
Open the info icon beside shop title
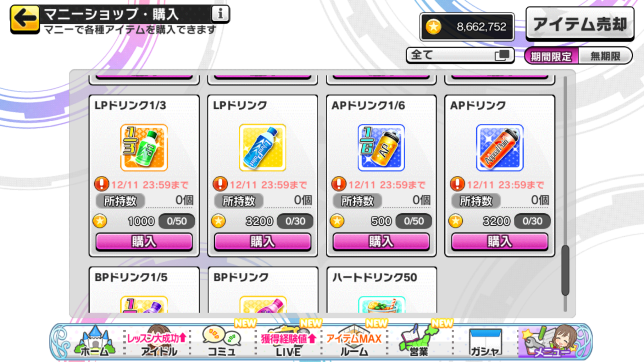click(220, 14)
